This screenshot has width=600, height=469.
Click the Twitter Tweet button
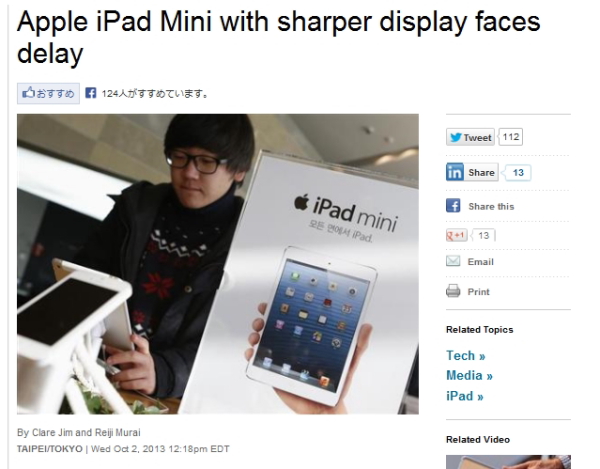470,137
